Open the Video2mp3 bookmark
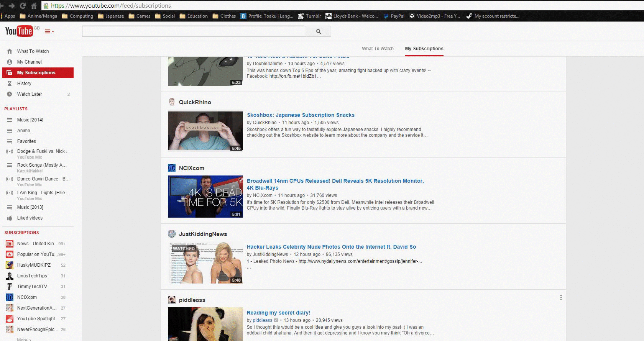644x341 pixels. click(x=435, y=16)
